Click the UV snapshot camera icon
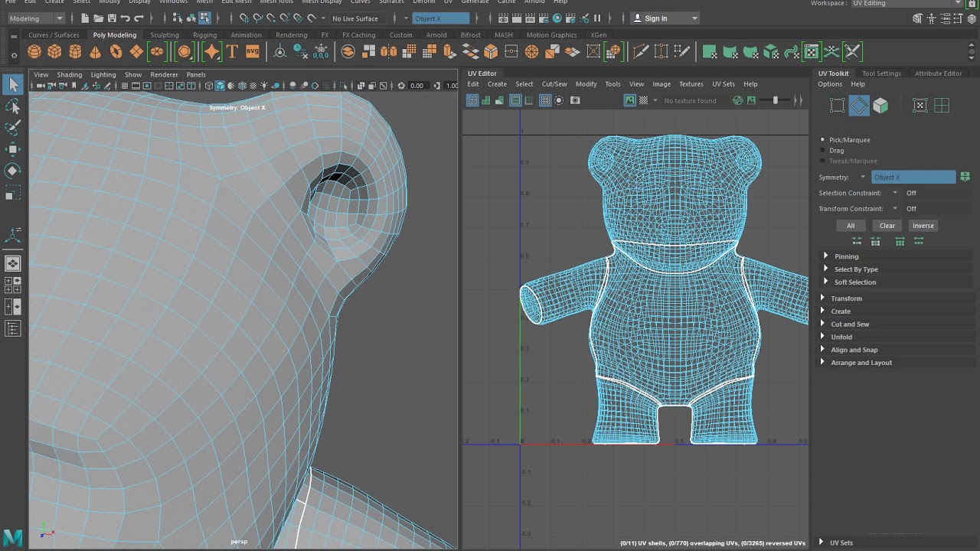Viewport: 980px width, 551px height. click(x=575, y=100)
